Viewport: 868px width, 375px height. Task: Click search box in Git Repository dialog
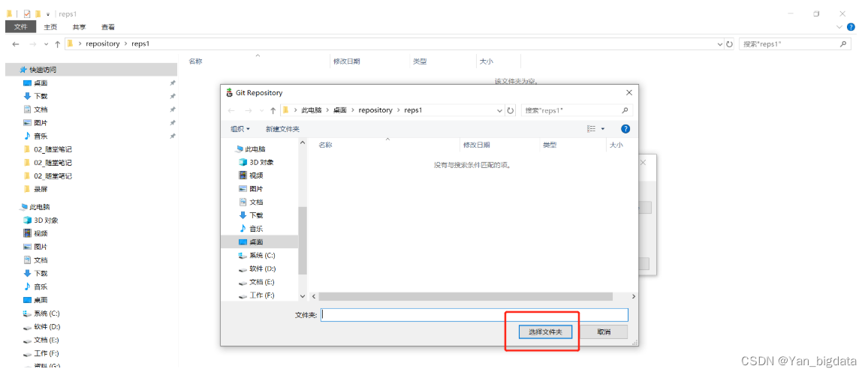tap(576, 110)
